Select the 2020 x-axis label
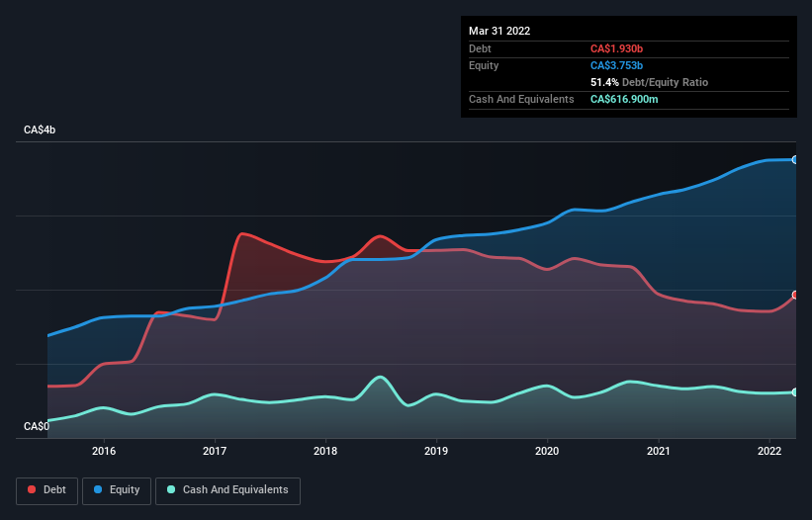812x520 pixels. click(547, 451)
